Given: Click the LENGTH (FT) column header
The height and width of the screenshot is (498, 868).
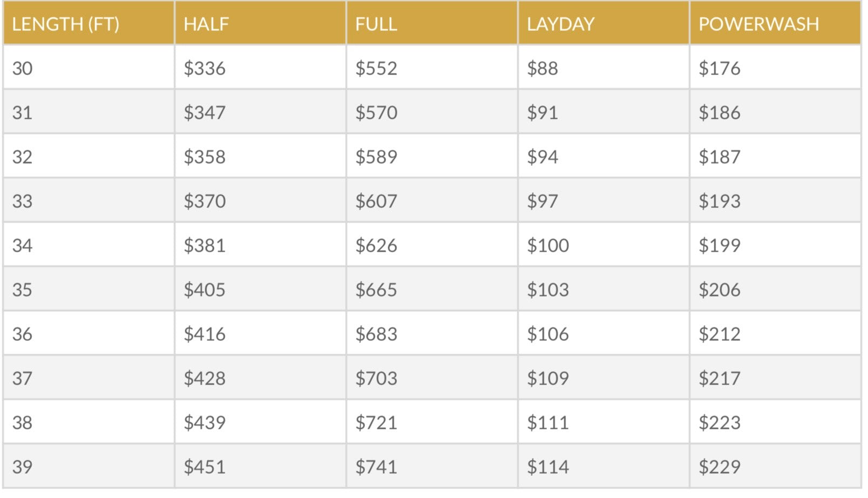Looking at the screenshot, I should pos(65,24).
